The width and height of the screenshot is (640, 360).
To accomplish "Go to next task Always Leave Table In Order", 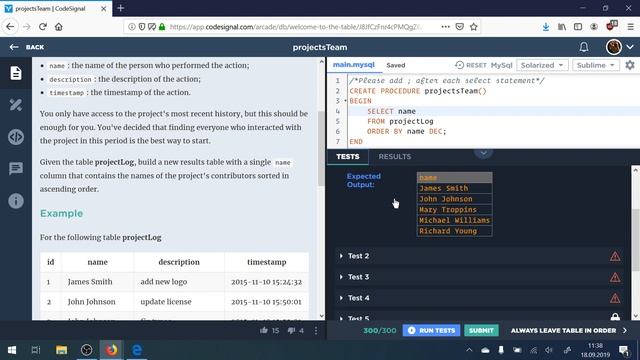I will [568, 331].
